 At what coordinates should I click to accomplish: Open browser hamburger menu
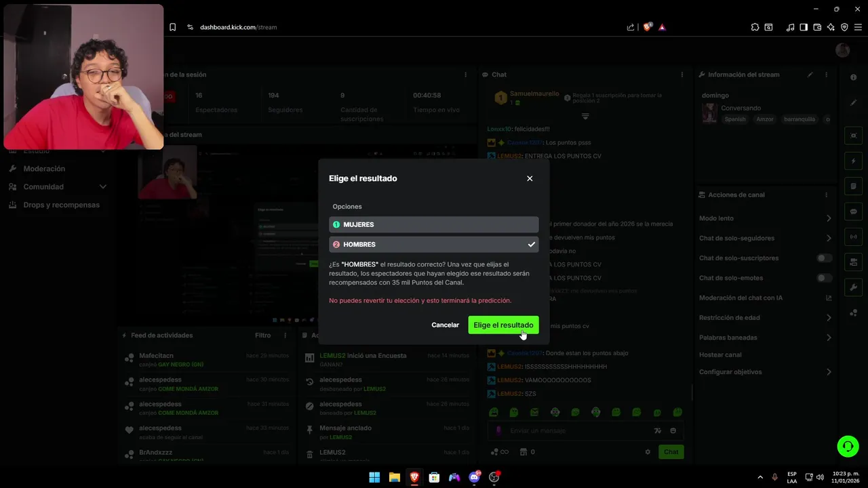[x=858, y=27]
